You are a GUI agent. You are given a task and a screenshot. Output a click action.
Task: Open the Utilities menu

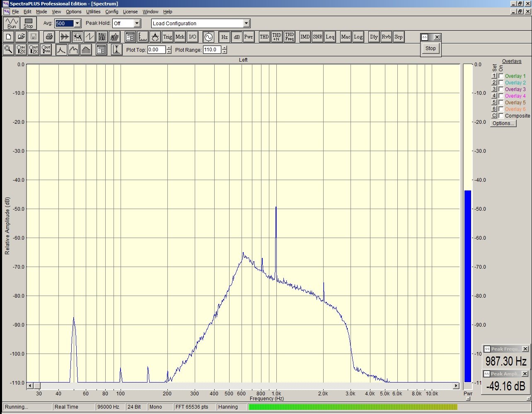pos(93,12)
